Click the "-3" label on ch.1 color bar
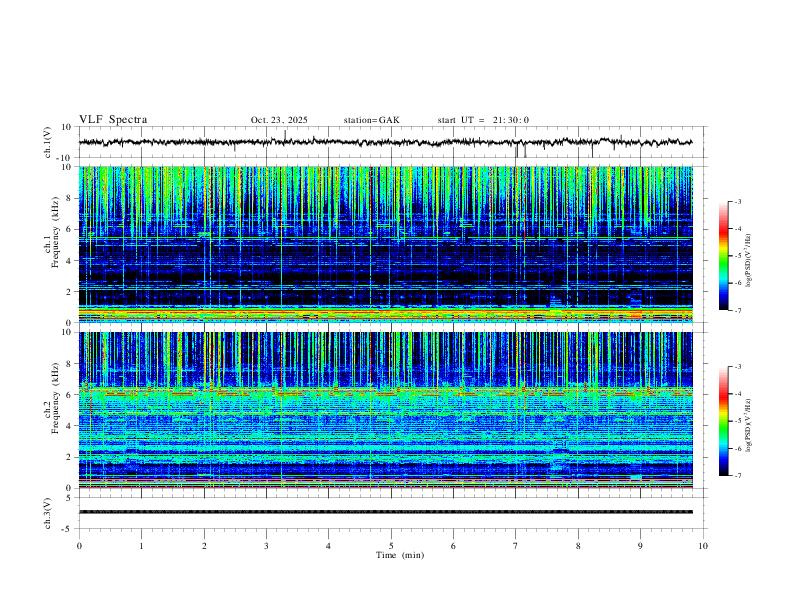The height and width of the screenshot is (612, 792). [738, 202]
